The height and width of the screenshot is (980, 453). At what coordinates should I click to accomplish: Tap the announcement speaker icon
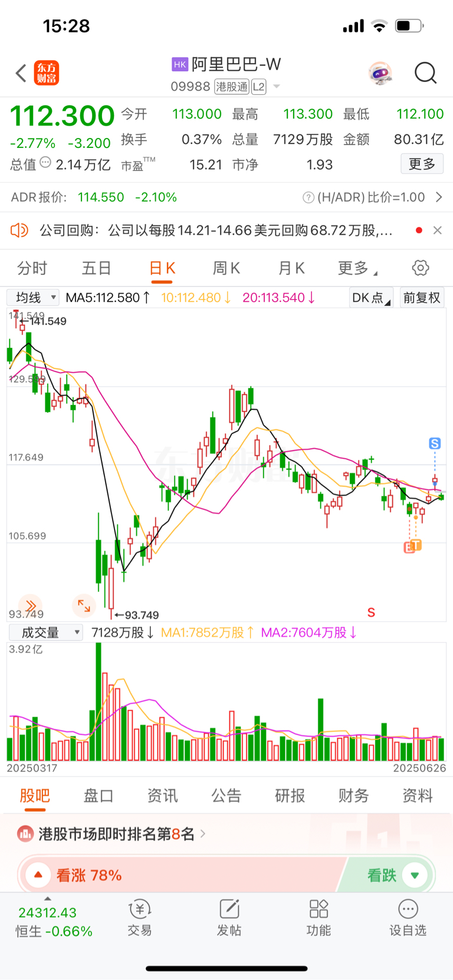[19, 230]
